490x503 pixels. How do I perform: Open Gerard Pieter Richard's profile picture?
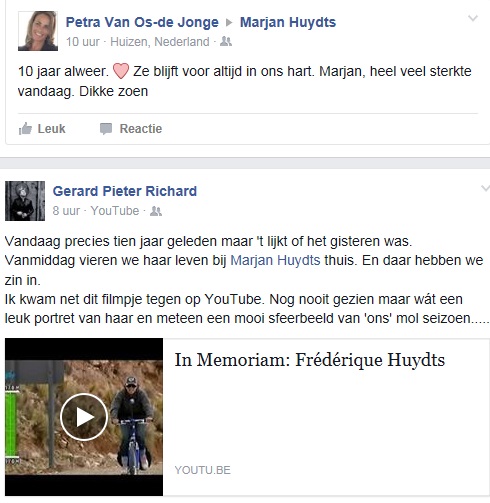click(x=25, y=201)
